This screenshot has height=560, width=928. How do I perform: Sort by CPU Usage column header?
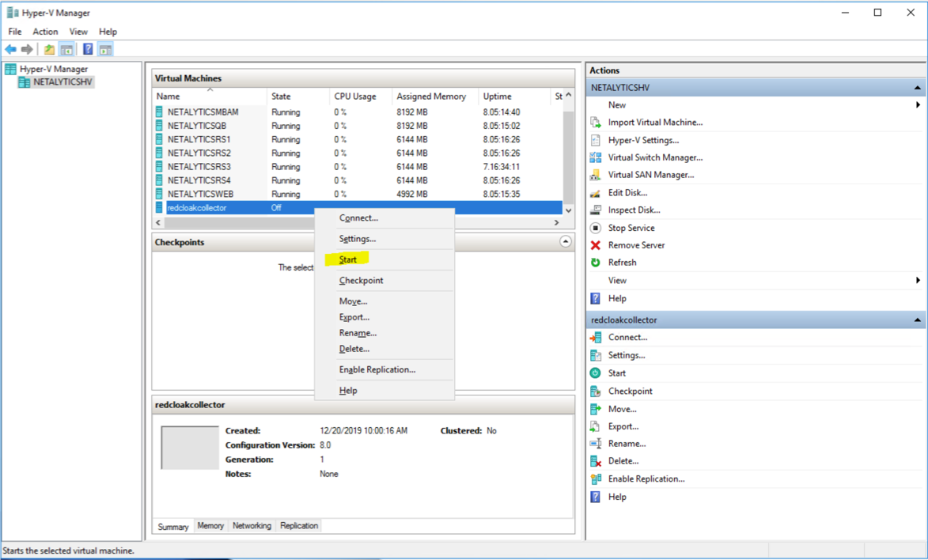pos(361,96)
